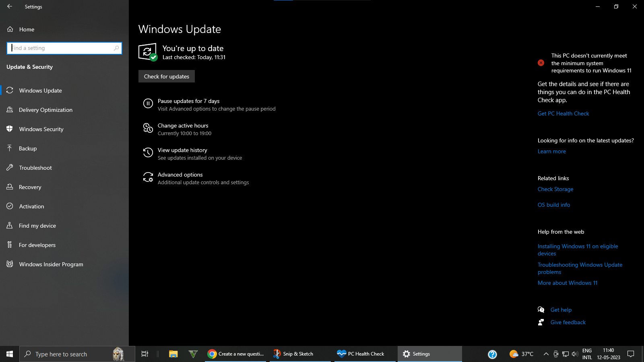Switch to Snip & Sketch taskbar app
644x362 pixels.
tap(300, 354)
